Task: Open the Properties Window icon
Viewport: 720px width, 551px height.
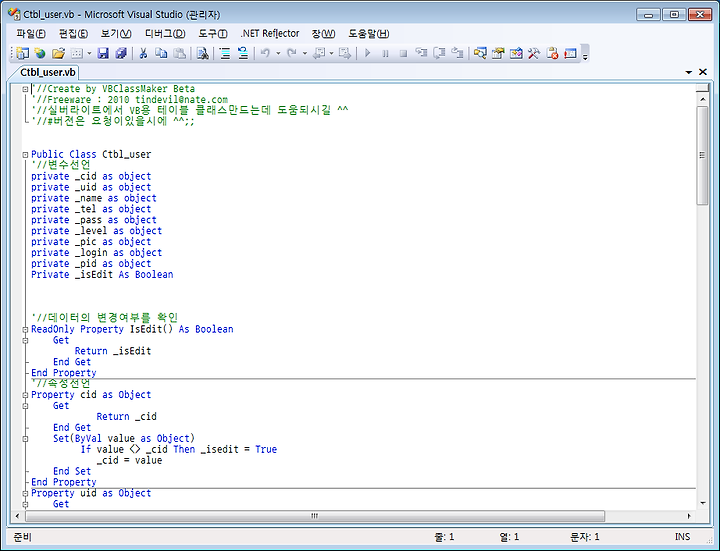Action: click(x=498, y=53)
